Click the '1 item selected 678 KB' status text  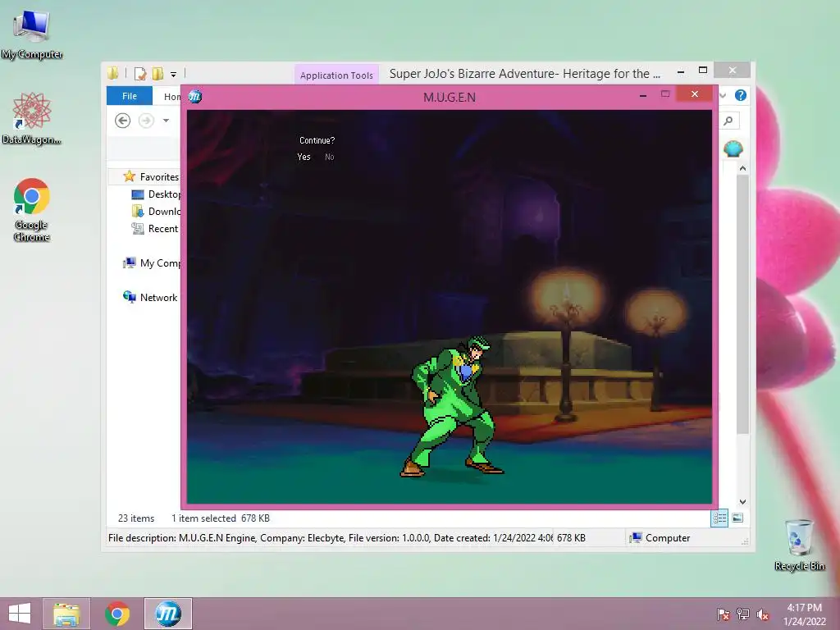221,518
